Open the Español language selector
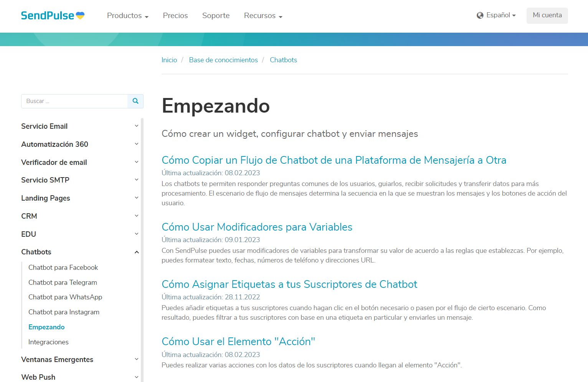The height and width of the screenshot is (382, 588). click(496, 15)
